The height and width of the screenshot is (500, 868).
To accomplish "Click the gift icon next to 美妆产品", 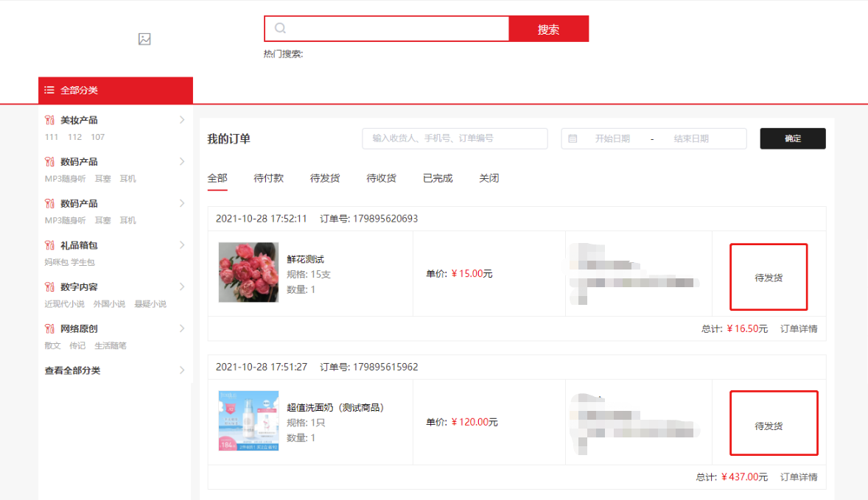I will 50,120.
